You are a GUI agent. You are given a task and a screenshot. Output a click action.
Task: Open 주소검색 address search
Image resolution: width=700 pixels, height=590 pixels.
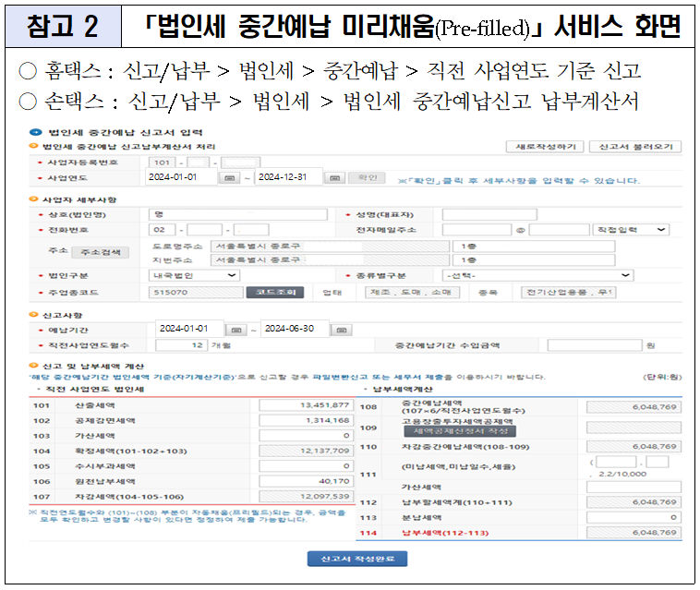(x=103, y=253)
